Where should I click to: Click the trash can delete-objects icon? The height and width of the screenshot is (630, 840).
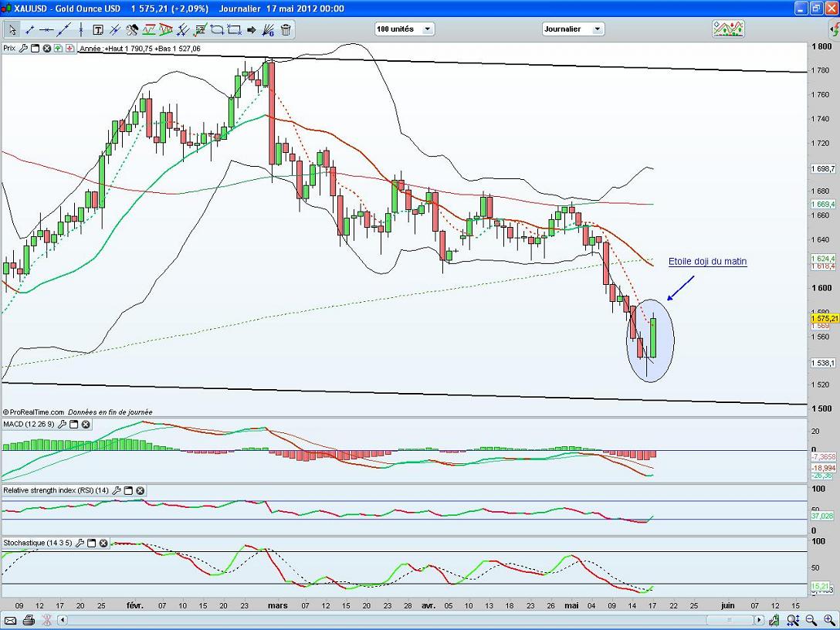[x=286, y=30]
